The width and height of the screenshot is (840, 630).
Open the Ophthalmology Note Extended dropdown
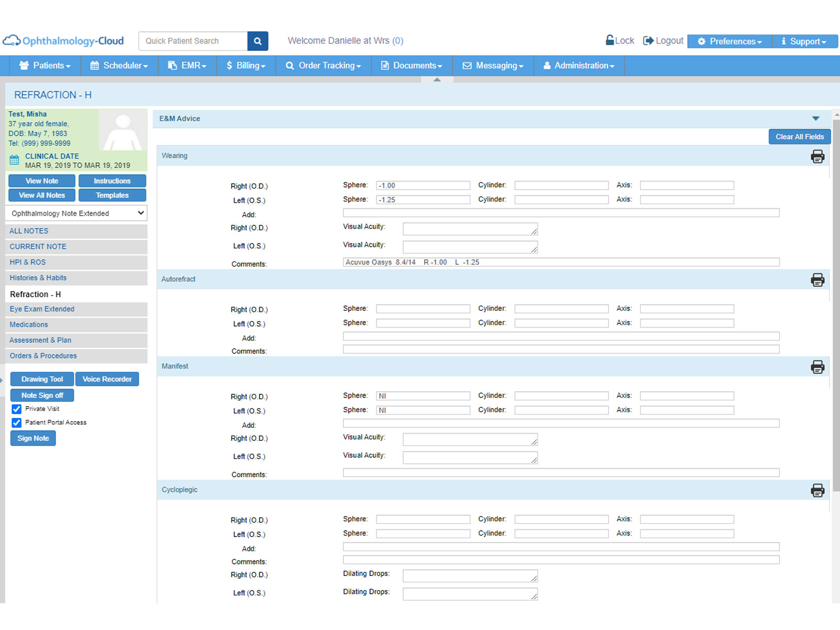tap(76, 213)
